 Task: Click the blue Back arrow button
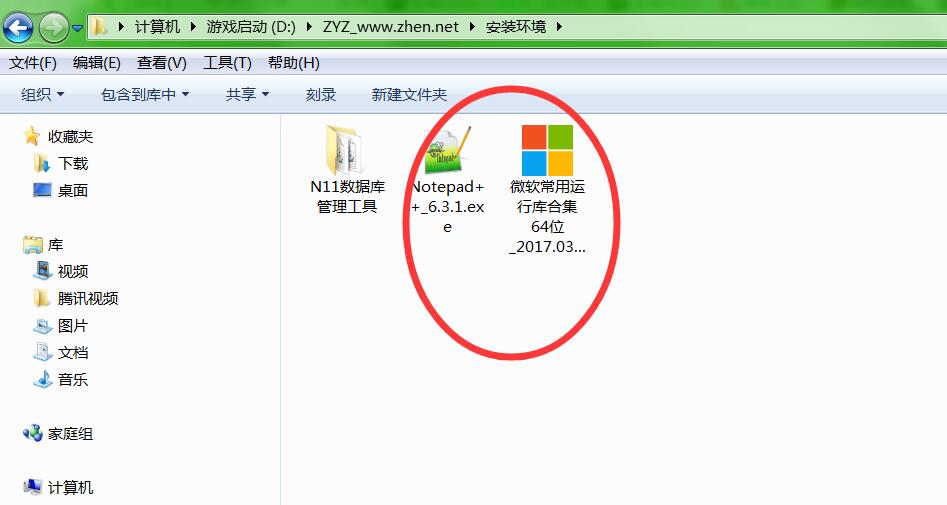click(x=18, y=28)
